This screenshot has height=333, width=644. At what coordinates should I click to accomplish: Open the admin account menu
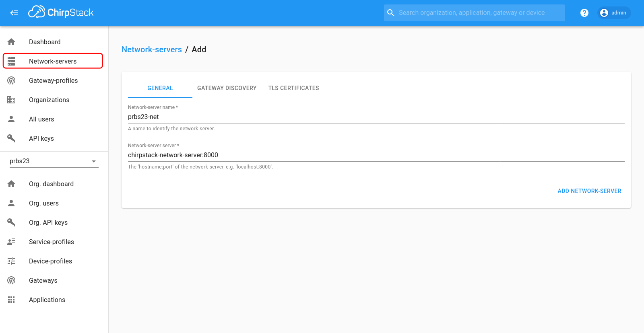[x=614, y=13]
